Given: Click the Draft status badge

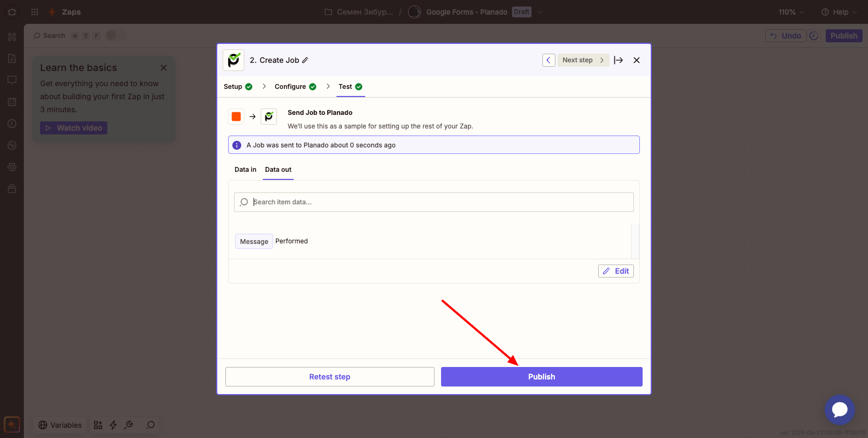Looking at the screenshot, I should pyautogui.click(x=522, y=12).
